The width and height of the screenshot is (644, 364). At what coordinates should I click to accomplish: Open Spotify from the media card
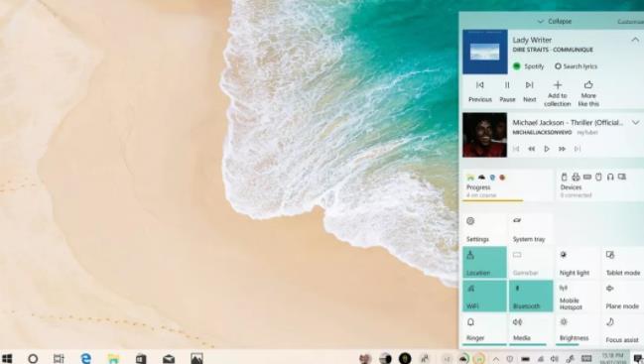pos(529,66)
